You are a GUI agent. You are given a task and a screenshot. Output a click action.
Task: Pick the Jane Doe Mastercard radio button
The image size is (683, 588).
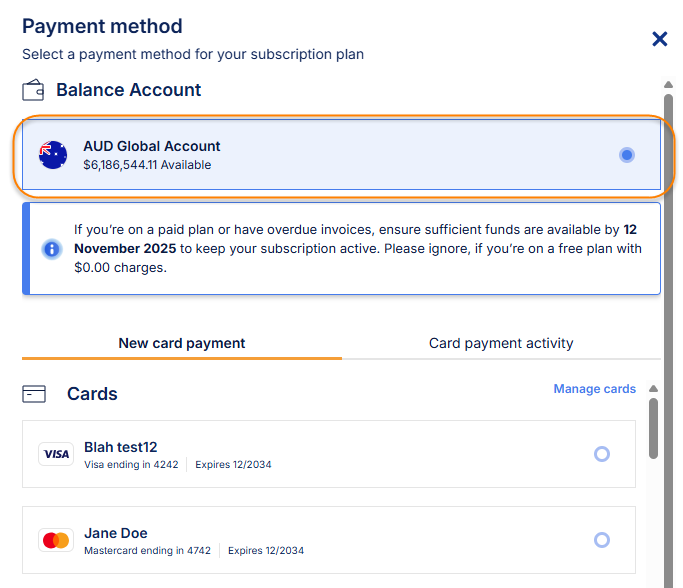[x=602, y=540]
